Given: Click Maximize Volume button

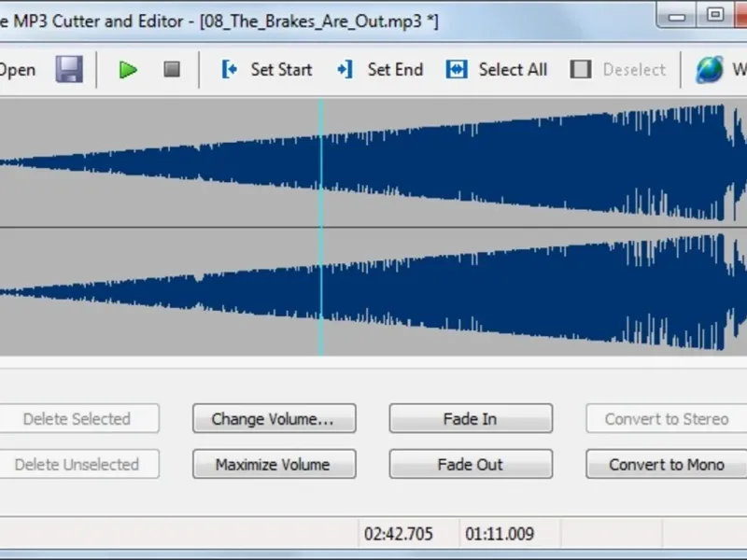Looking at the screenshot, I should tap(275, 464).
